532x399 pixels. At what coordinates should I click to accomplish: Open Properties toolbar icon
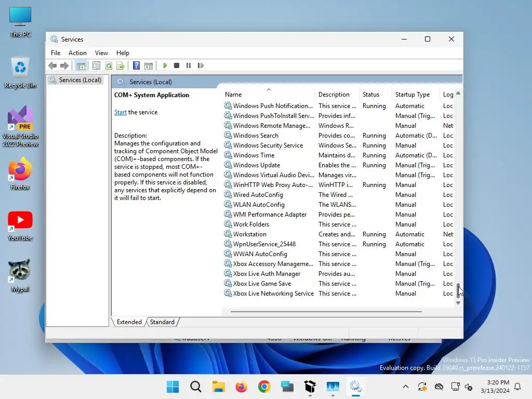[96, 65]
